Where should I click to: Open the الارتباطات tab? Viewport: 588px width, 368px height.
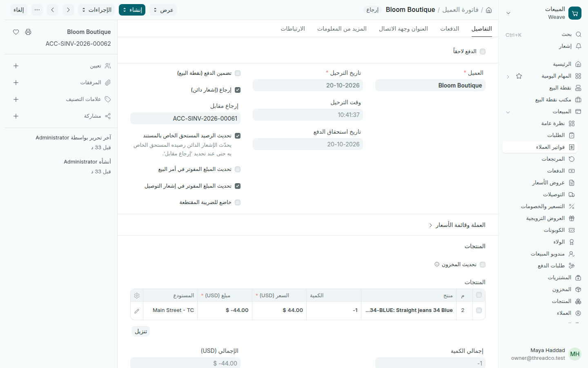[x=293, y=29]
